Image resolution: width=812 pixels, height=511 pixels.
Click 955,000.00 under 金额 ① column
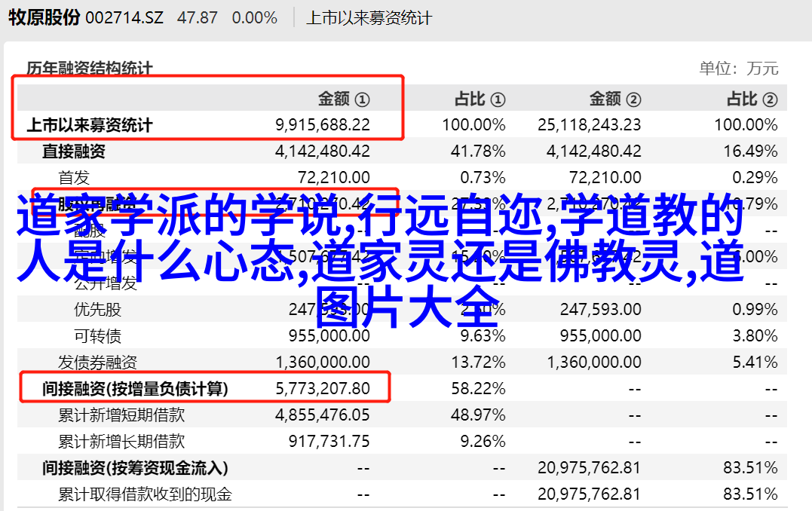pyautogui.click(x=329, y=336)
